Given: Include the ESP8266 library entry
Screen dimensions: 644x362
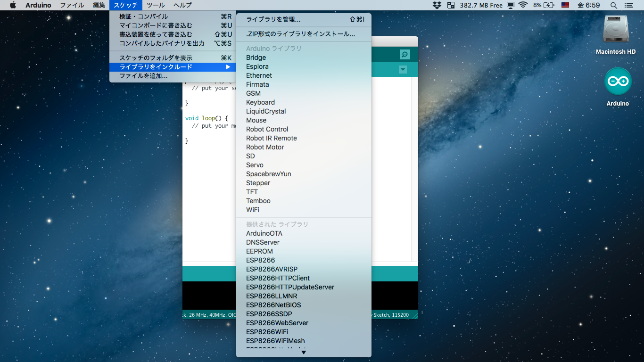Looking at the screenshot, I should [x=304, y=260].
